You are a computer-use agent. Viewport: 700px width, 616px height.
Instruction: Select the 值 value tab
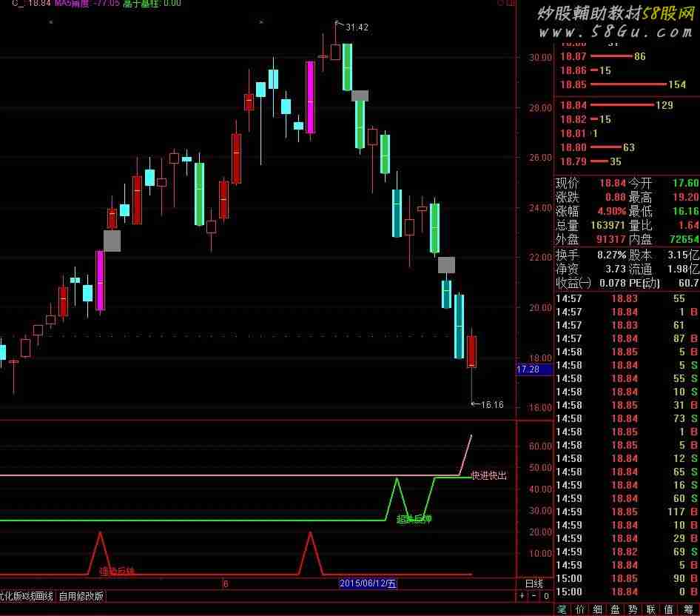(669, 609)
